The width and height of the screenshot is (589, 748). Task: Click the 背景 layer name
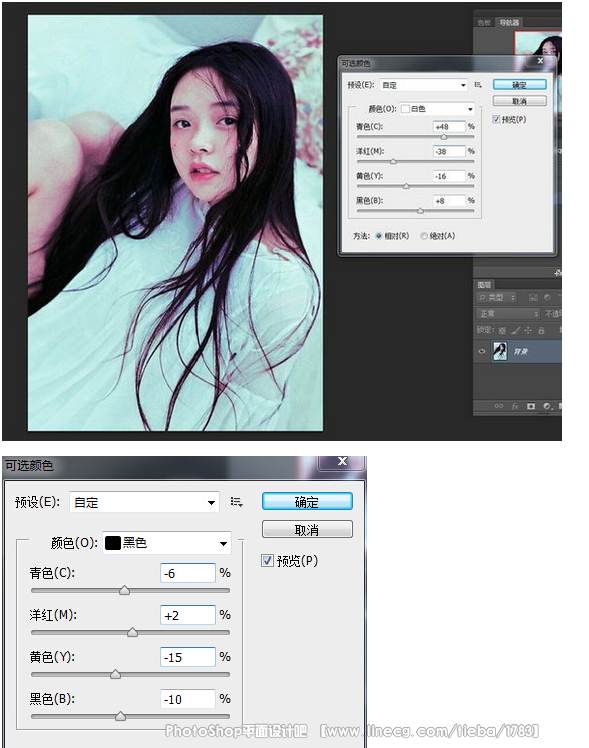point(520,352)
